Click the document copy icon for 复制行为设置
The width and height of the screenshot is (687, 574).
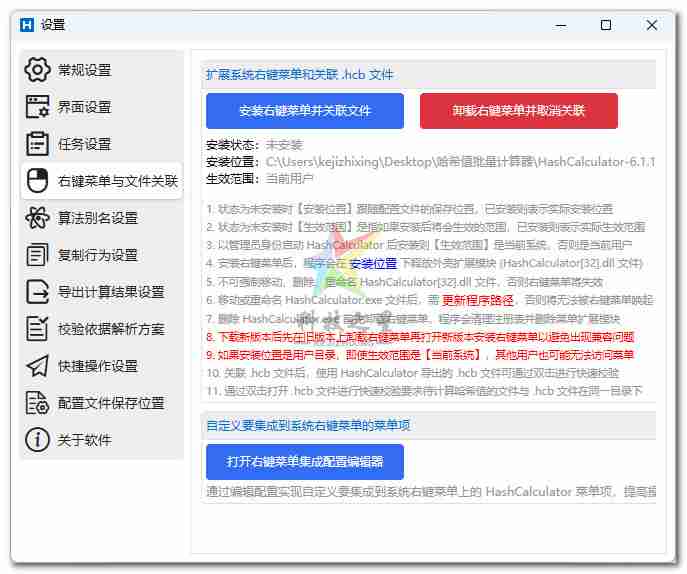click(37, 255)
